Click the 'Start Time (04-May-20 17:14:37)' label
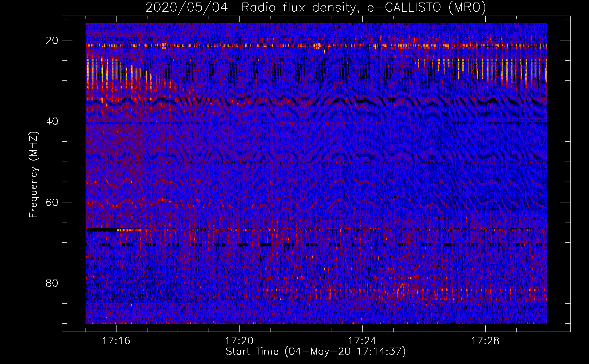Screen dimensions: 589x364 316,352
